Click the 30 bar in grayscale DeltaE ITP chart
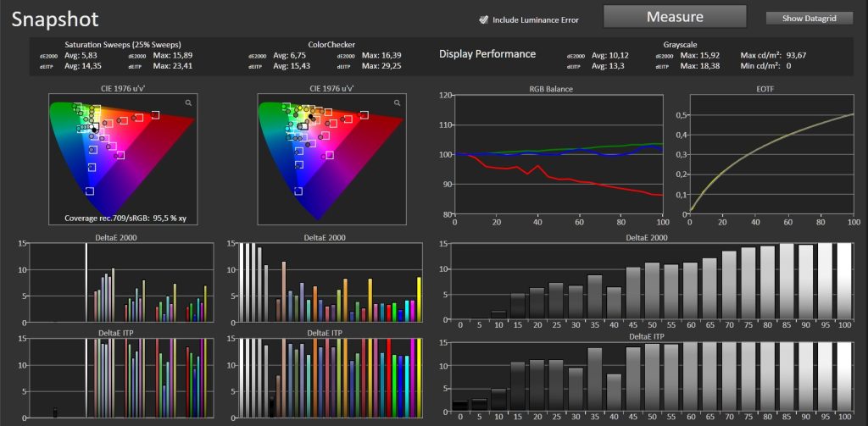The width and height of the screenshot is (868, 426). click(576, 389)
